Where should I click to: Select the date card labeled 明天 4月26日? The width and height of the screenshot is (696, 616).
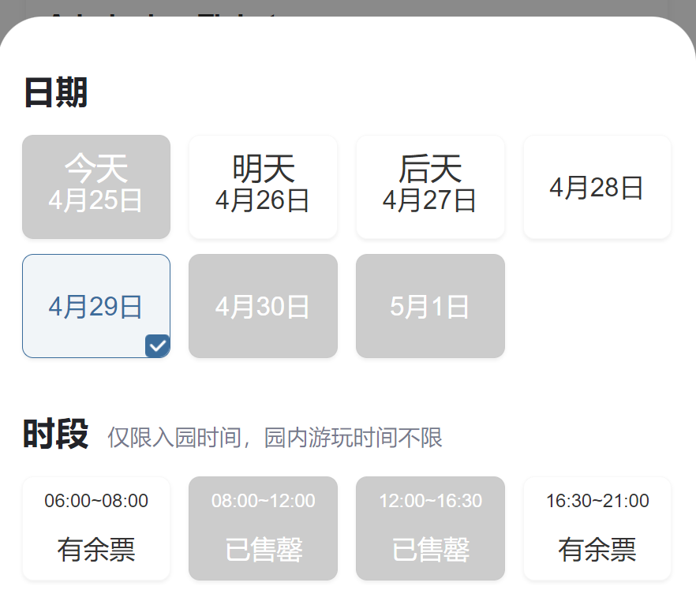(263, 186)
